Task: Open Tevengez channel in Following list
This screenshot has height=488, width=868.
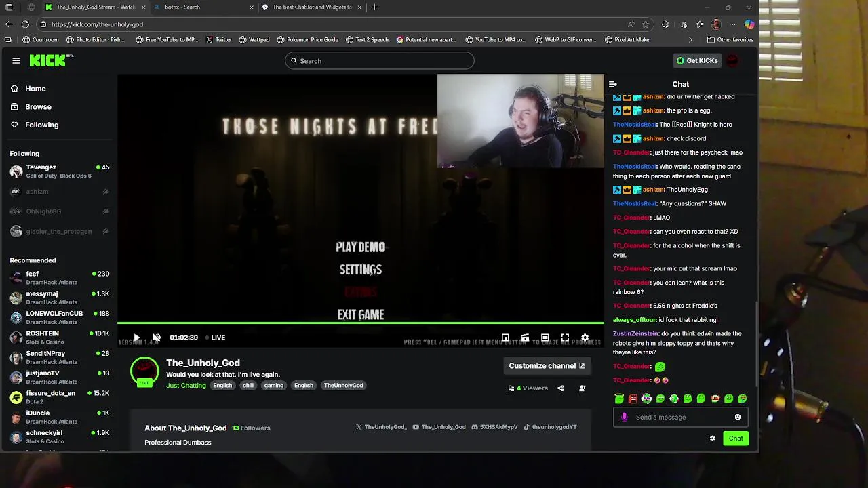Action: coord(60,171)
